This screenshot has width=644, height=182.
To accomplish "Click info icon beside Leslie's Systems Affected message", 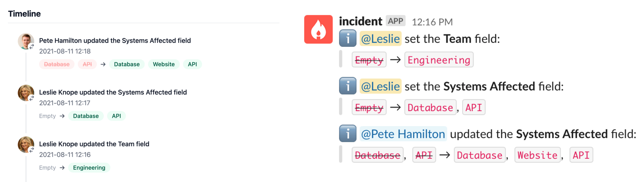I will [348, 86].
